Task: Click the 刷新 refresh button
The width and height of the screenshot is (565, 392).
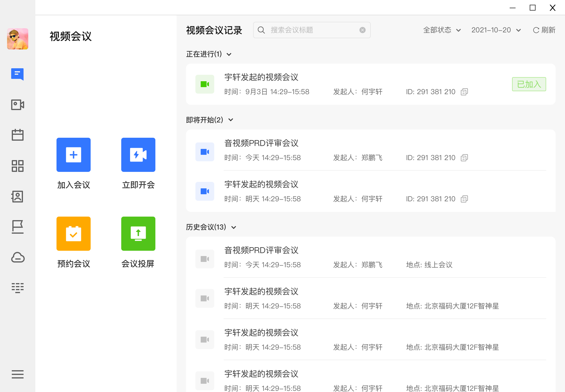Action: coord(544,30)
